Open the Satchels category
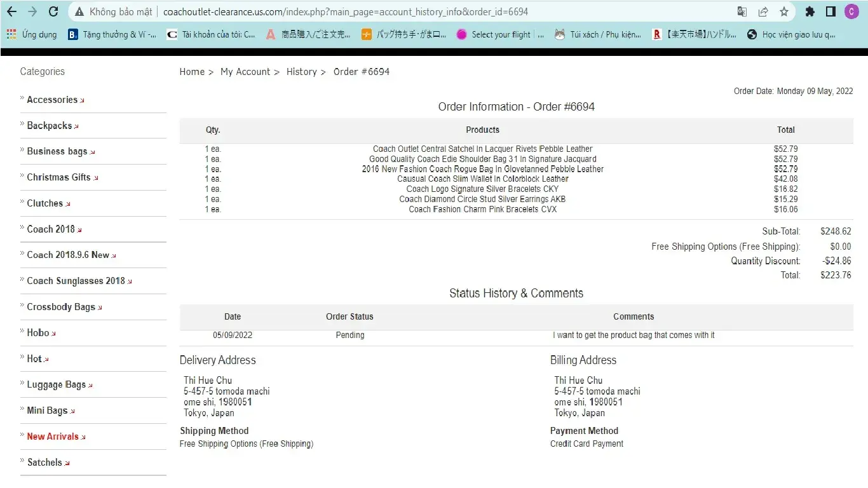The height and width of the screenshot is (488, 868). click(x=44, y=463)
